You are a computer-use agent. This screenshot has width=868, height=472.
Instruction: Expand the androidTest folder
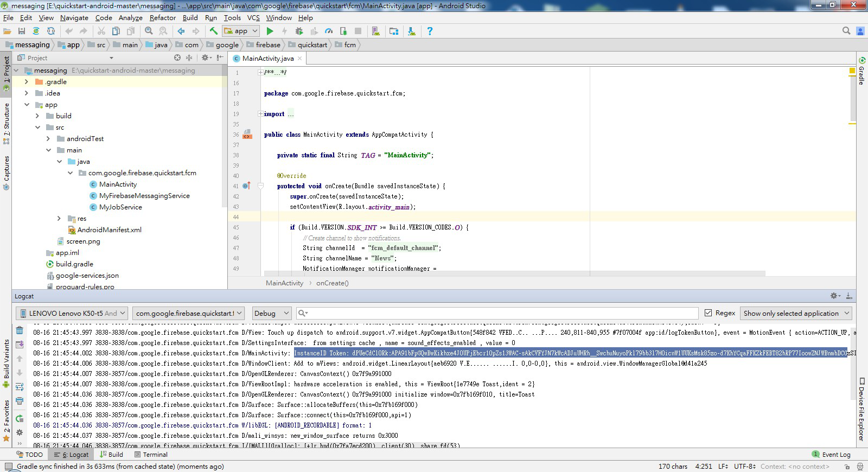(48, 138)
